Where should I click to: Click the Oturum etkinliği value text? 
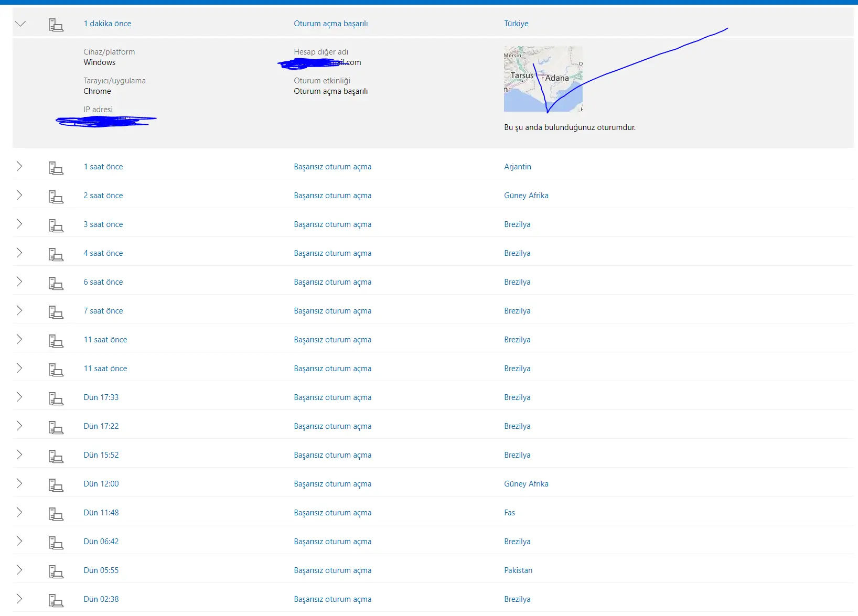[331, 91]
